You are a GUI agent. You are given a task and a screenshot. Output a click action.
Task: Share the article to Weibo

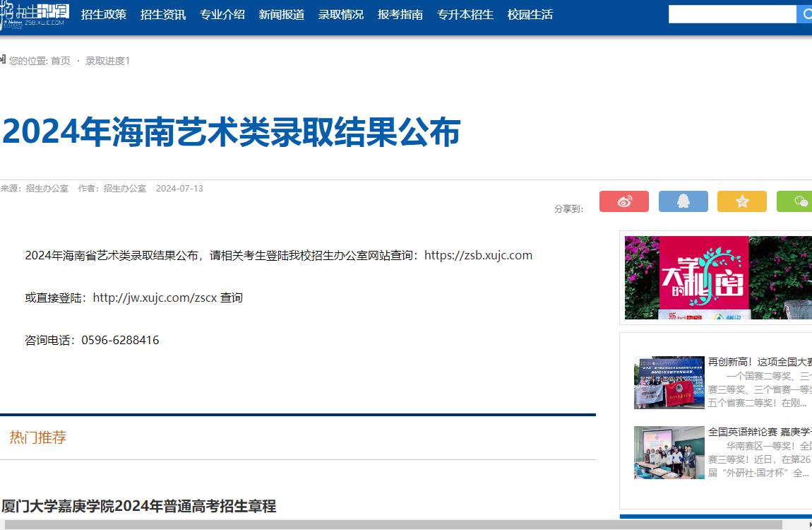click(x=623, y=201)
